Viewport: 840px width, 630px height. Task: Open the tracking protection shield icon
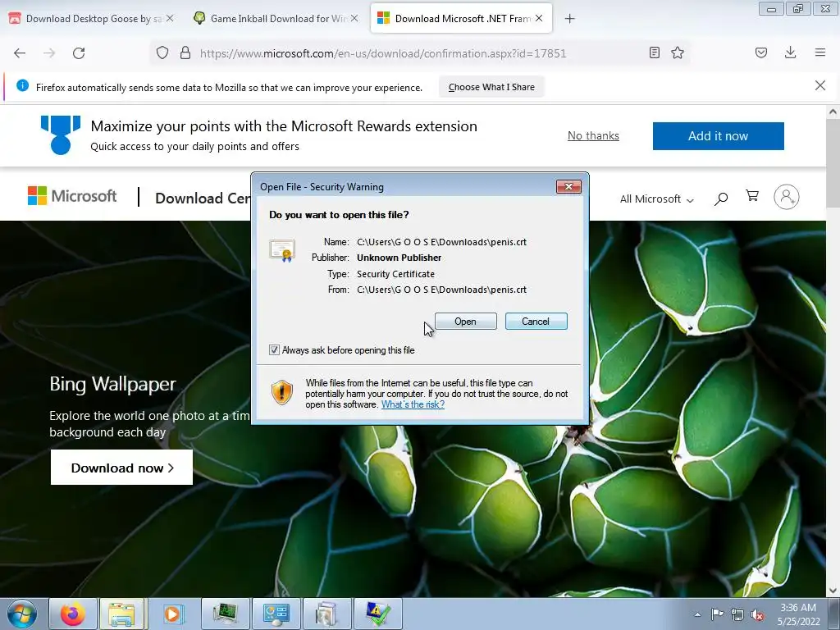click(162, 52)
